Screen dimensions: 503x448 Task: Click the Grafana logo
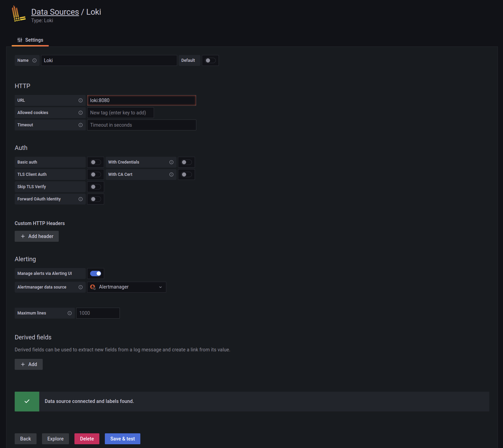[x=19, y=14]
